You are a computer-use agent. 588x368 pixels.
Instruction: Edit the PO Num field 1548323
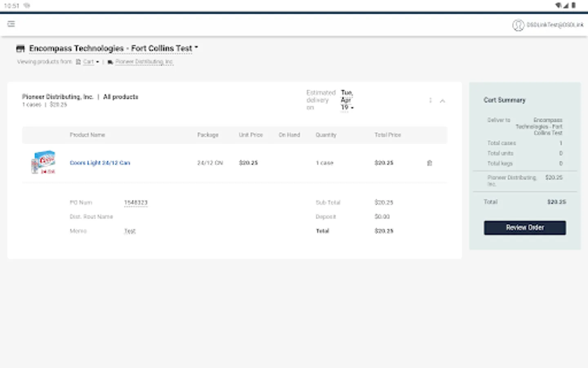pos(136,202)
